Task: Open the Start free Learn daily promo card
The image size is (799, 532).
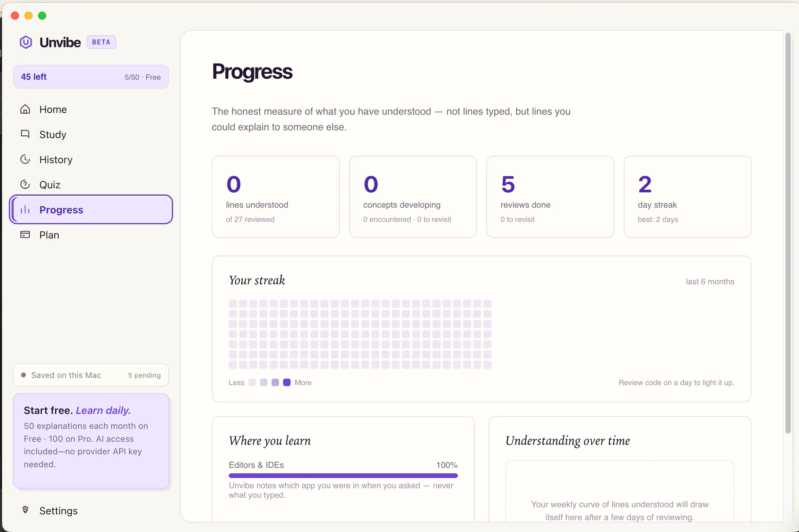Action: pyautogui.click(x=91, y=441)
